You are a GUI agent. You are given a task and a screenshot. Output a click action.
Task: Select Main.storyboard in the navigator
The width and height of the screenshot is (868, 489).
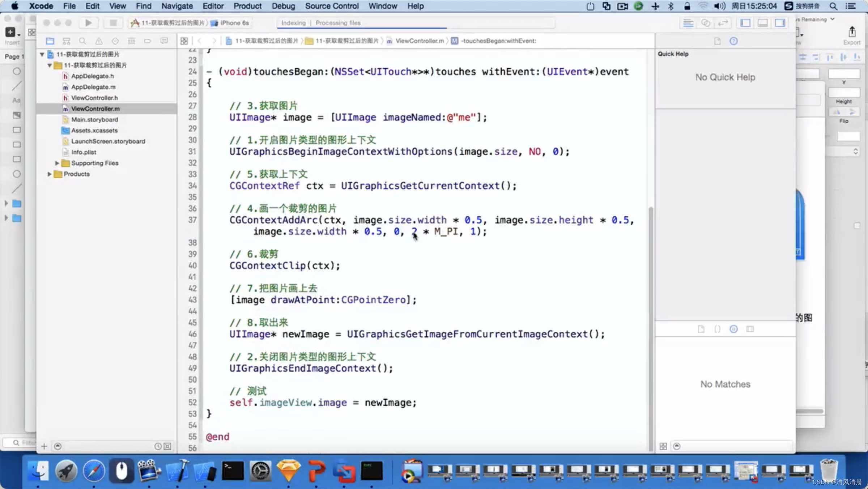tap(94, 119)
